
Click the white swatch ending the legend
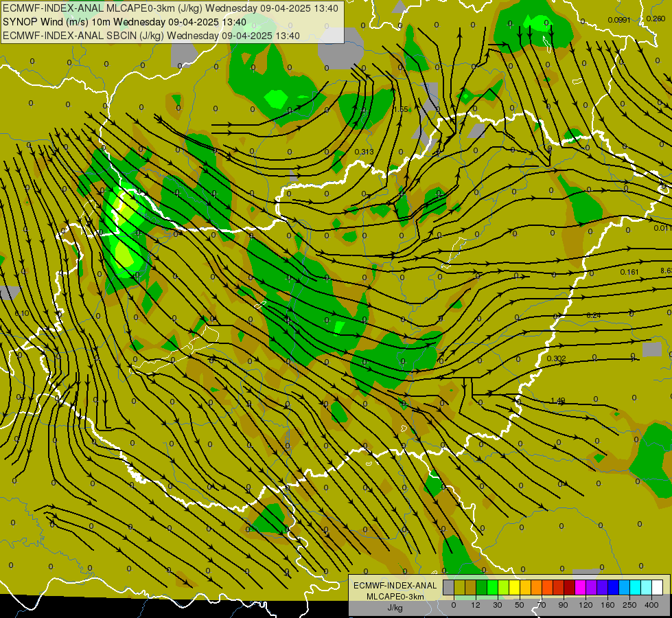point(658,587)
